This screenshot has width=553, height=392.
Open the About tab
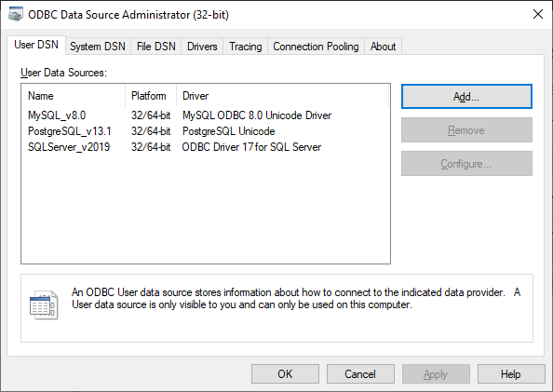tap(383, 47)
